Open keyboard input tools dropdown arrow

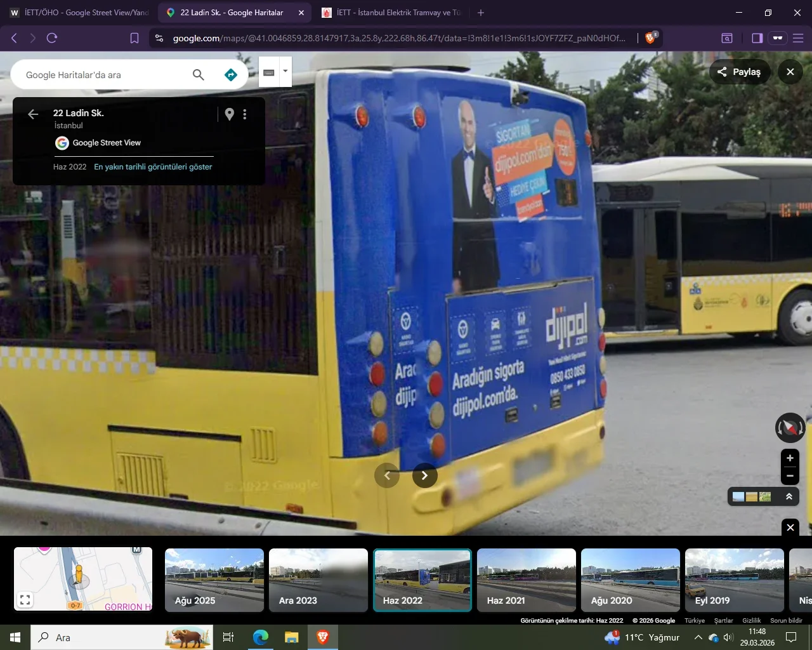coord(285,71)
